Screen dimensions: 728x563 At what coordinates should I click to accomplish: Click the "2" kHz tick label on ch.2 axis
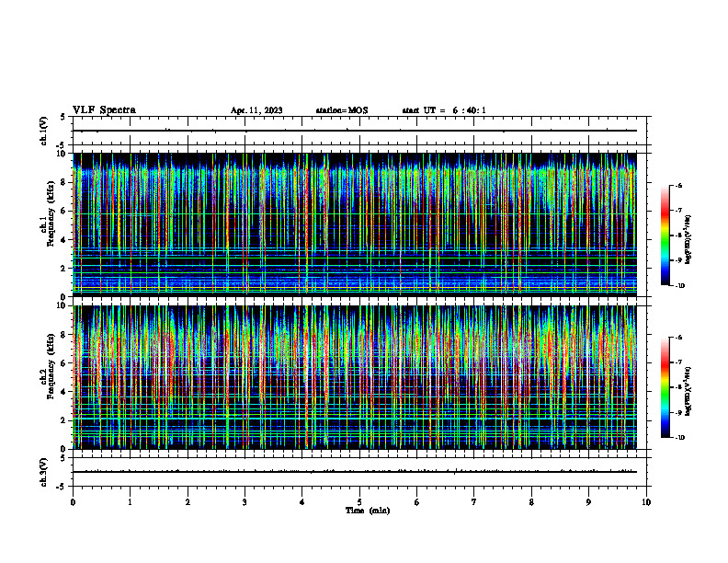[64, 420]
